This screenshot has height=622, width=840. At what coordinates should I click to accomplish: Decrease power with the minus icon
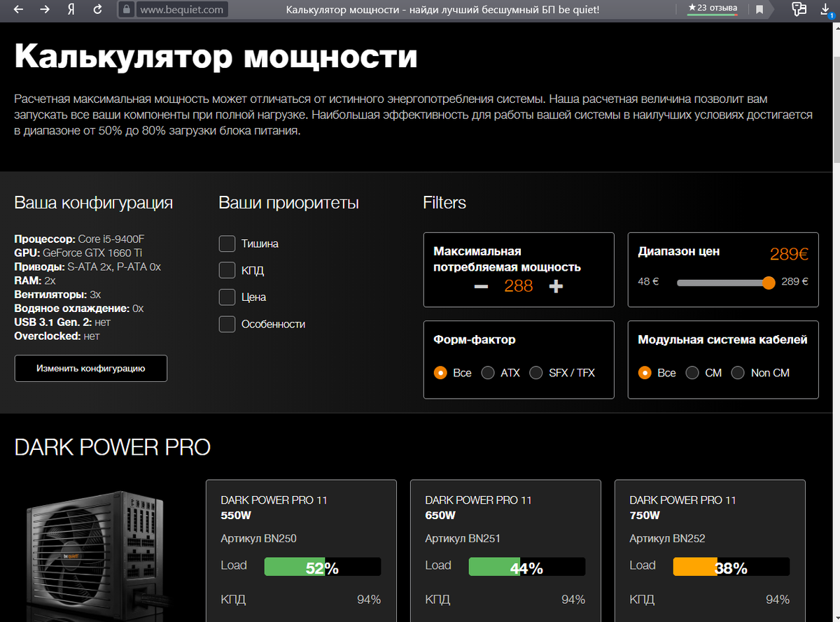point(480,286)
